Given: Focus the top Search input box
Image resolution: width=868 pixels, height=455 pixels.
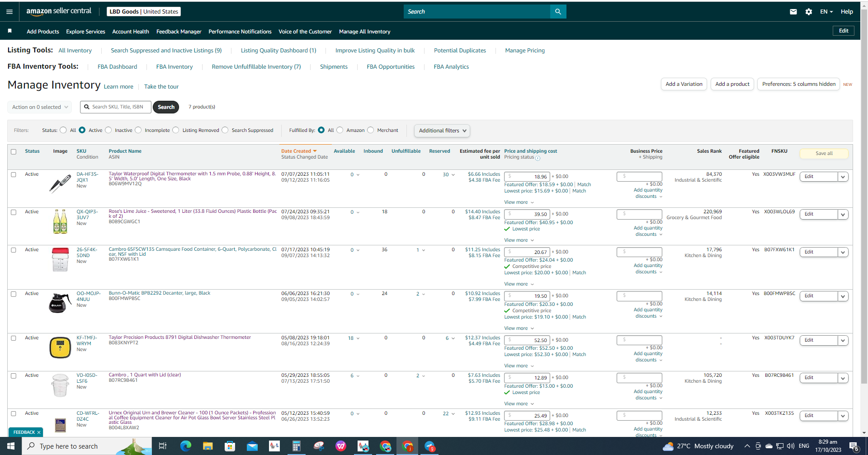Looking at the screenshot, I should click(x=477, y=12).
